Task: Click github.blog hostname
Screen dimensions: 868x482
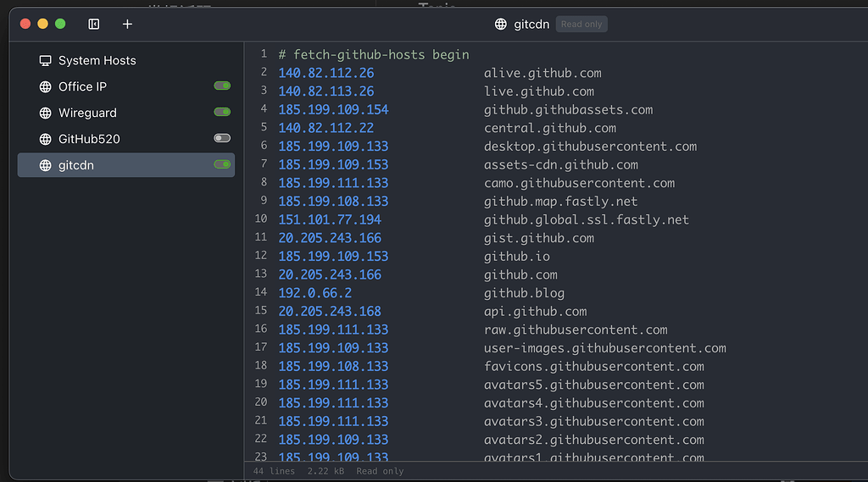Action: pos(524,293)
